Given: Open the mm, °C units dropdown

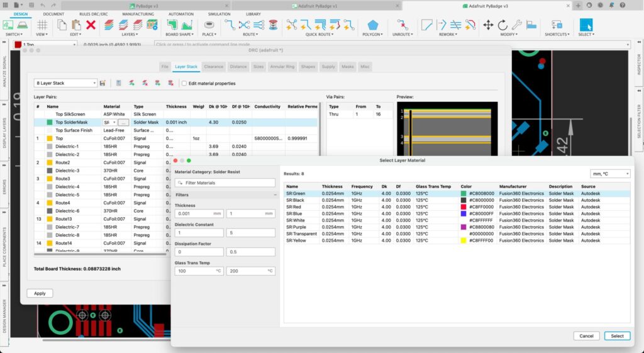Looking at the screenshot, I should point(610,174).
